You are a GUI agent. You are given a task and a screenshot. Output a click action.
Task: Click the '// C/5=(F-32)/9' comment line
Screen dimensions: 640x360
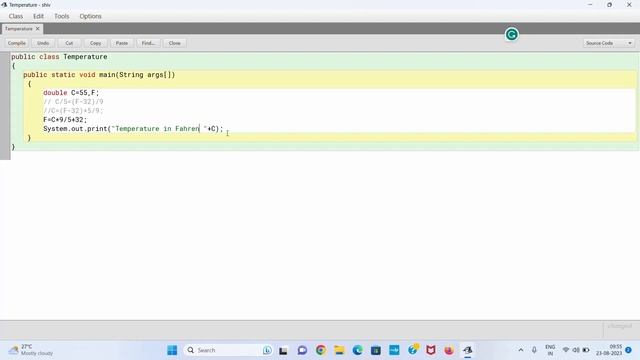(x=73, y=102)
